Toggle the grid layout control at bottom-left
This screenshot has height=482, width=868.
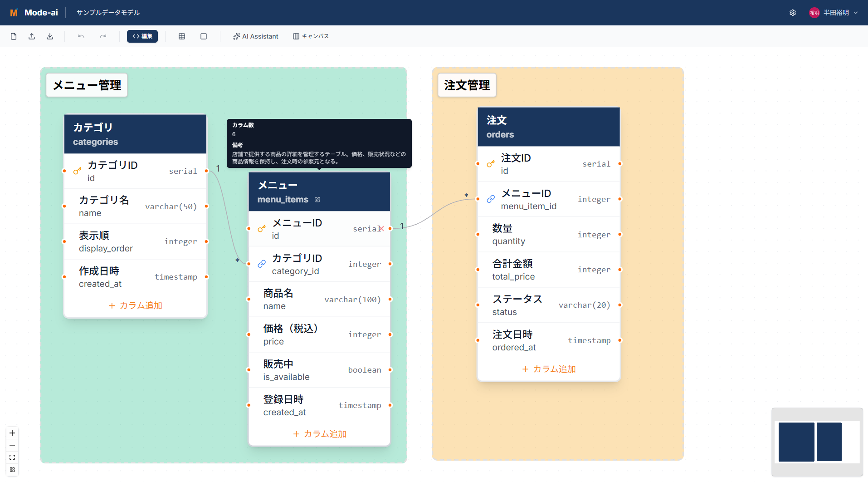tap(12, 470)
